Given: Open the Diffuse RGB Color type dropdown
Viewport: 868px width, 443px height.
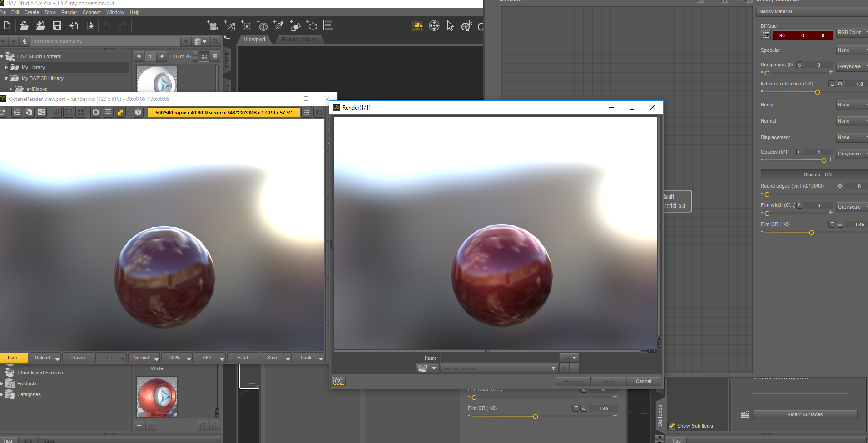Looking at the screenshot, I should tap(852, 33).
